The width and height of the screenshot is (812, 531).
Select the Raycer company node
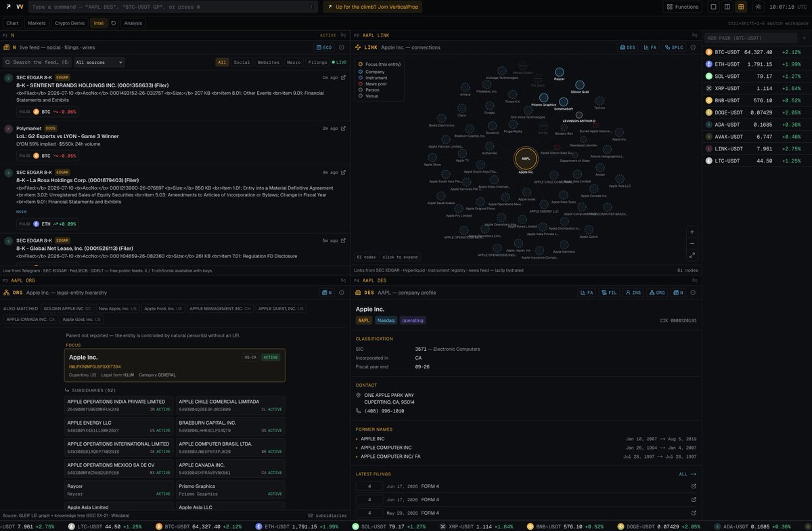click(x=559, y=72)
